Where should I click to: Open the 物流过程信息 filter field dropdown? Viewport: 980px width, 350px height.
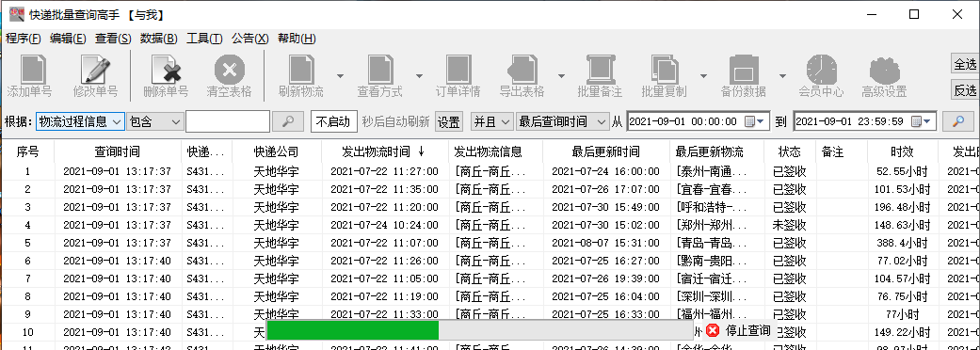80,121
